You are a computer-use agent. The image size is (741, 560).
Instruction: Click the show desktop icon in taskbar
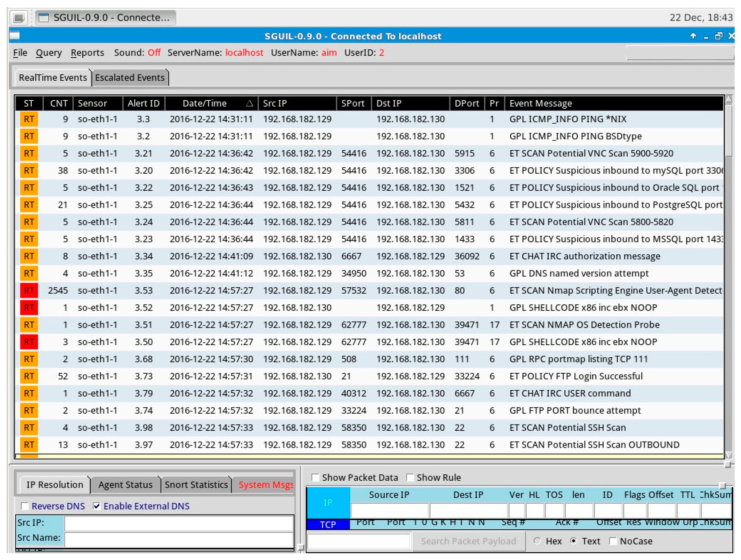(19, 17)
